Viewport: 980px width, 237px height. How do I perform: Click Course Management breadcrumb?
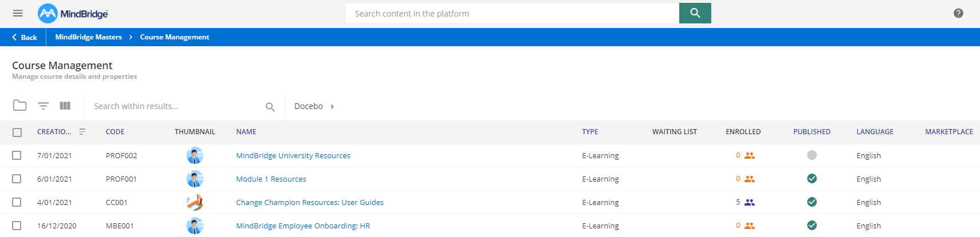point(174,37)
